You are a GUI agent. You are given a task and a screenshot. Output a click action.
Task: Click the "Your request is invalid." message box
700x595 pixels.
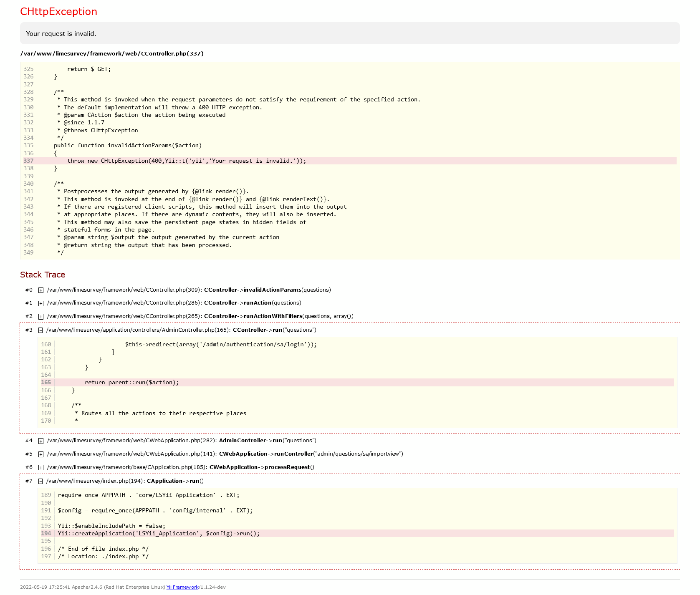pos(349,33)
